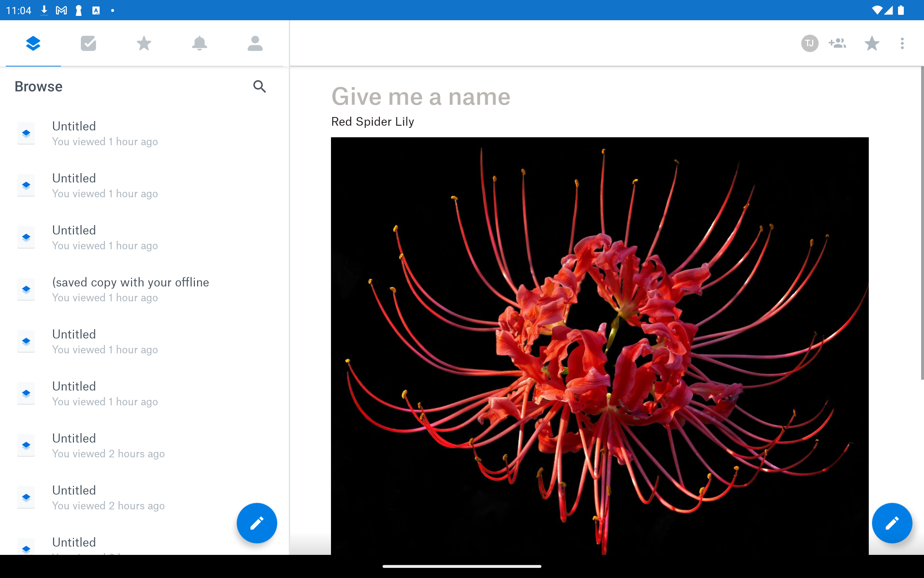Screen dimensions: 924x578
Task: Open the Browse docs tab
Action: click(x=33, y=43)
